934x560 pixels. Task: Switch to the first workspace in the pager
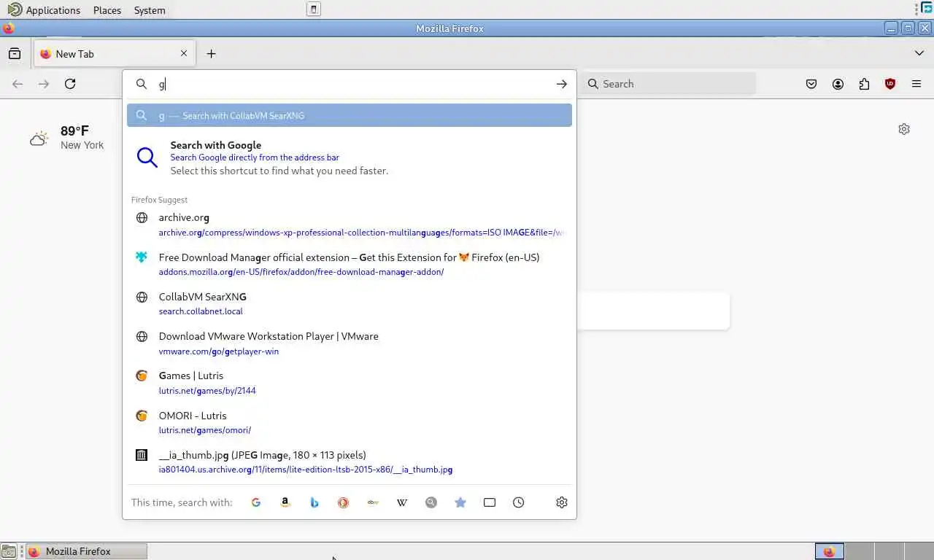829,551
